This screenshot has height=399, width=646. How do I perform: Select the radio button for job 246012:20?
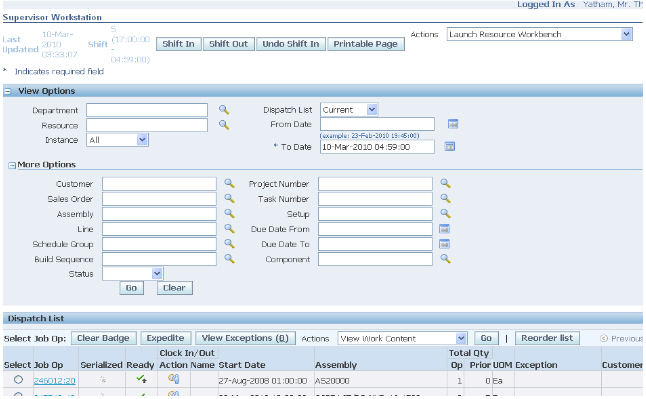click(x=18, y=380)
